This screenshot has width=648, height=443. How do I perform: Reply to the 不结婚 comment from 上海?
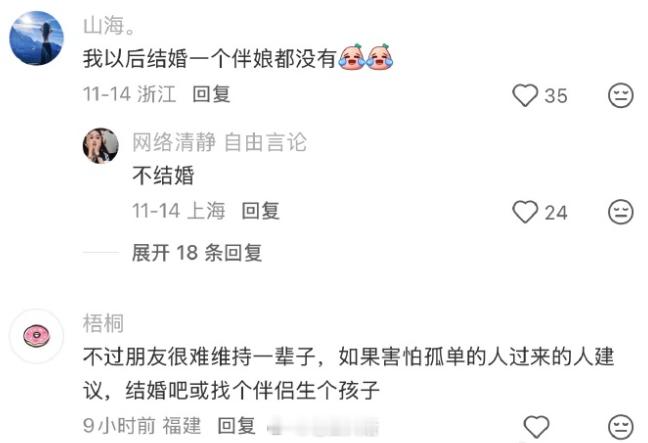260,211
